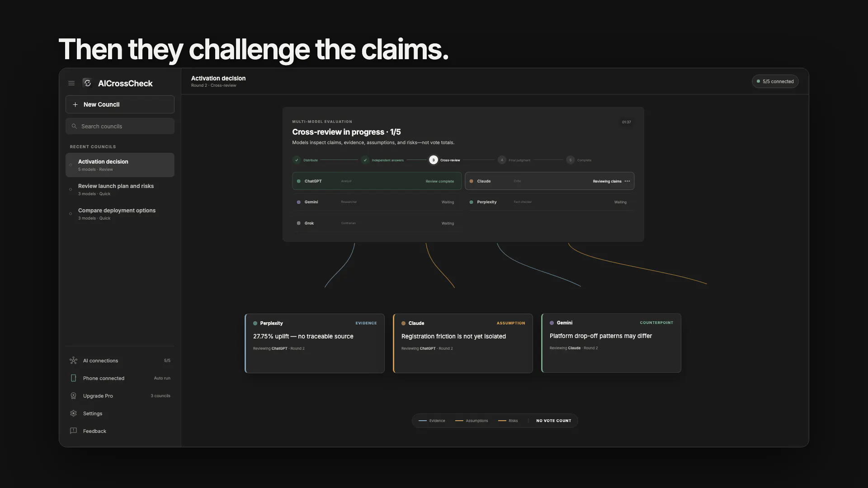Select step 5 Complete circle
Image resolution: width=868 pixels, height=488 pixels.
pos(571,160)
